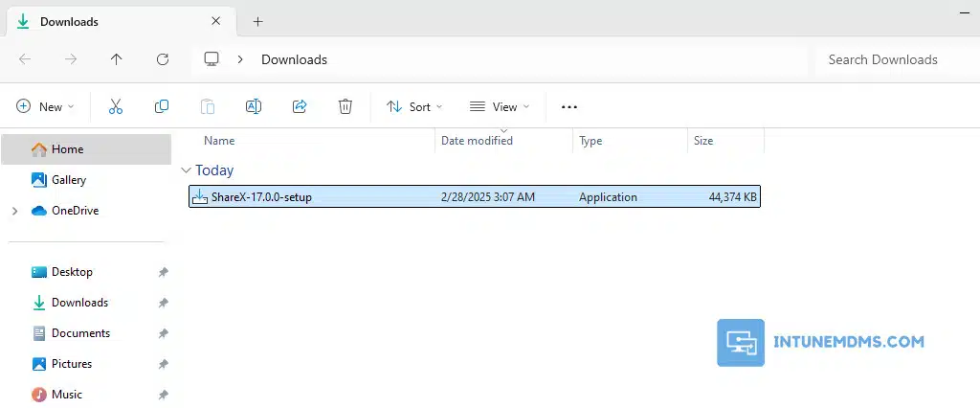
Task: Collapse the Today group
Action: 186,170
